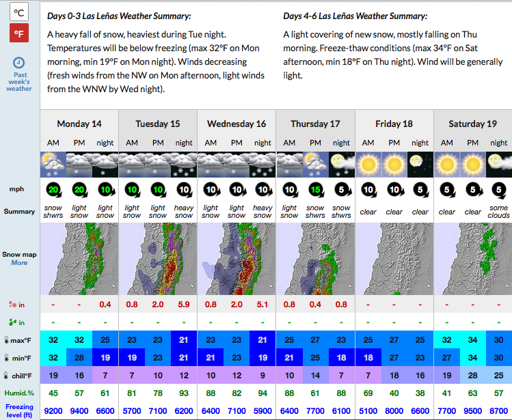Click Tuesday night heavy snow weather icon
This screenshot has height=420, width=512.
184,165
